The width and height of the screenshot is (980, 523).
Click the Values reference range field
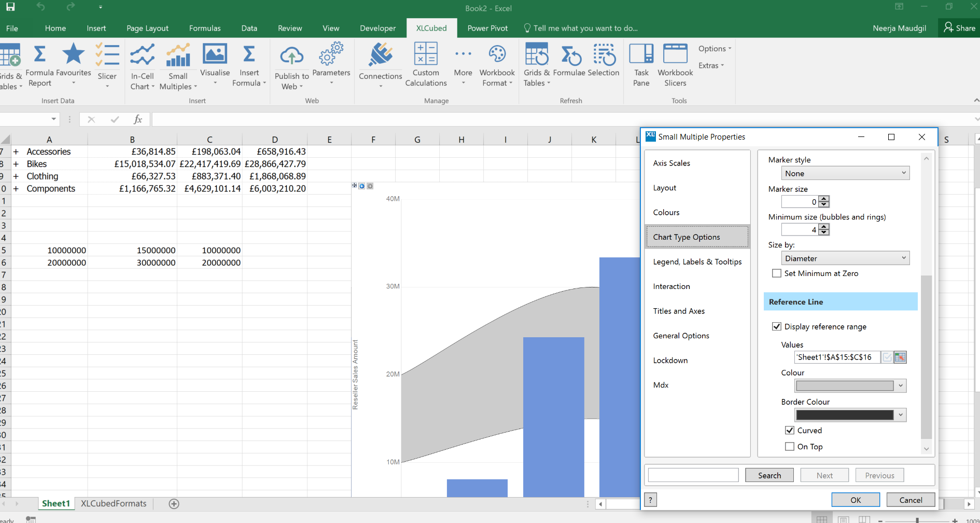[x=837, y=357]
